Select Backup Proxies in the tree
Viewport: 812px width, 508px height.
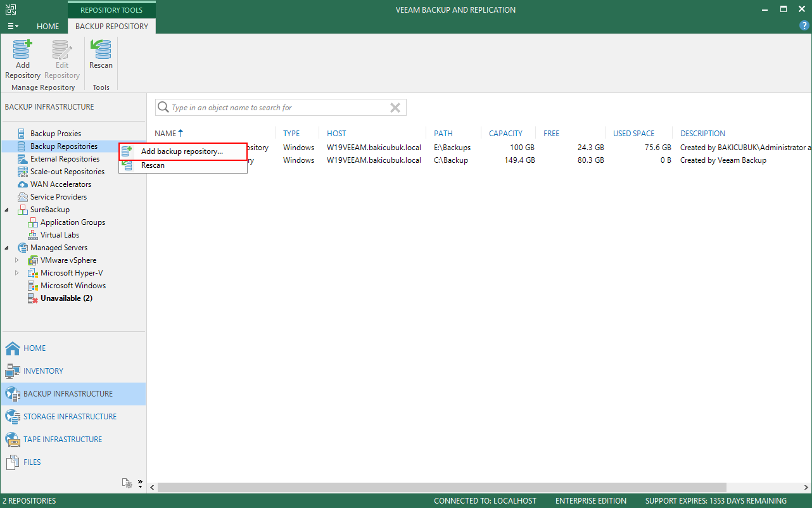click(x=56, y=134)
